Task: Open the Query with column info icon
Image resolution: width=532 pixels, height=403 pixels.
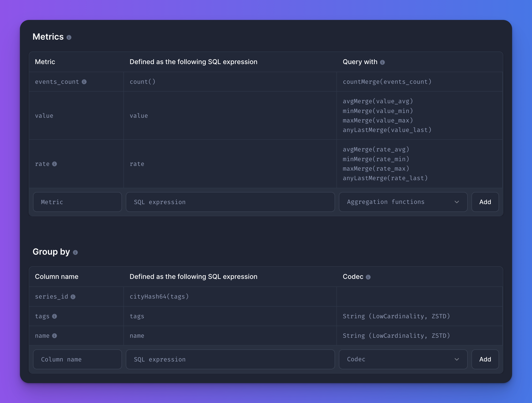Action: pyautogui.click(x=383, y=62)
